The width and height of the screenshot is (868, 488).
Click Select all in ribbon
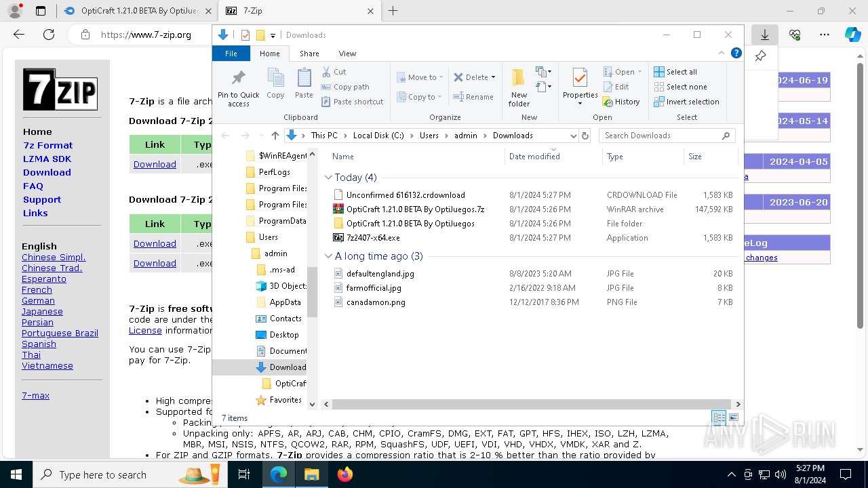pyautogui.click(x=675, y=72)
